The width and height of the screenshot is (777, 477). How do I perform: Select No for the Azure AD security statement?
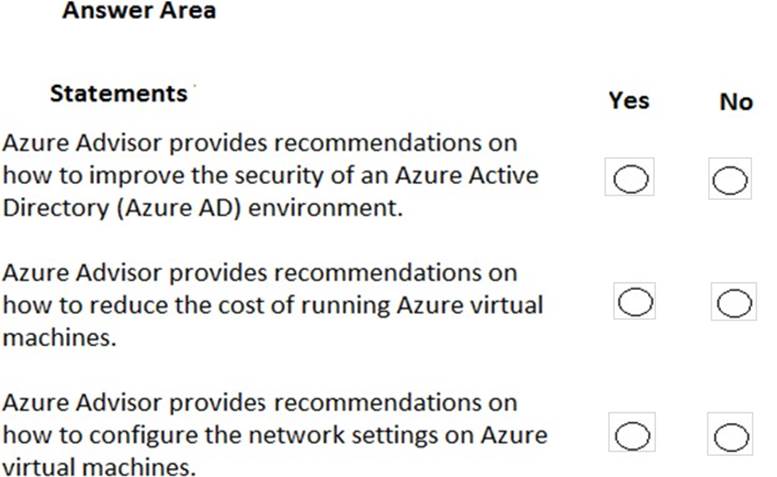point(730,180)
